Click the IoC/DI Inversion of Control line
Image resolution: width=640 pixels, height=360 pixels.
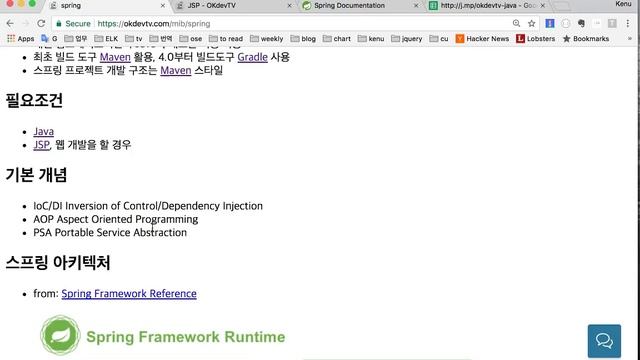pos(148,206)
